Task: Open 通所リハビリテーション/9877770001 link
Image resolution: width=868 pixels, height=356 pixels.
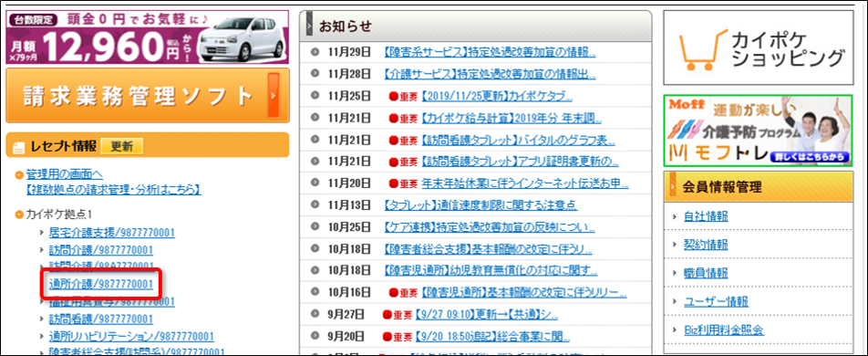Action: pos(131,337)
